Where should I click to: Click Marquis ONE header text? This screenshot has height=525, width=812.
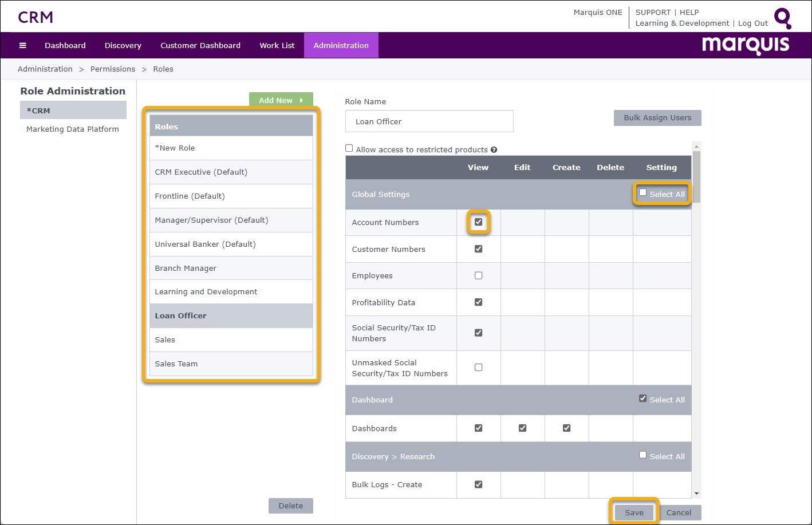[598, 12]
